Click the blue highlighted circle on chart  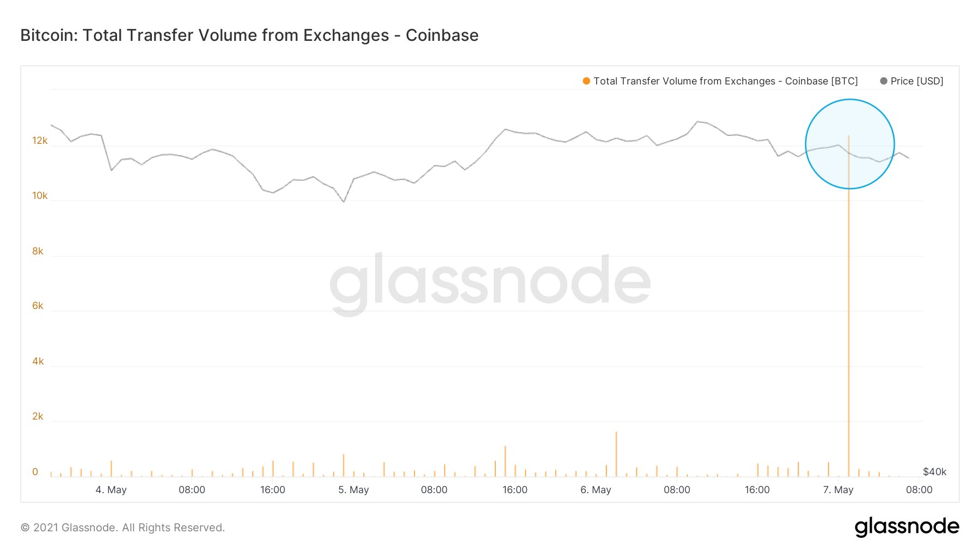point(850,144)
